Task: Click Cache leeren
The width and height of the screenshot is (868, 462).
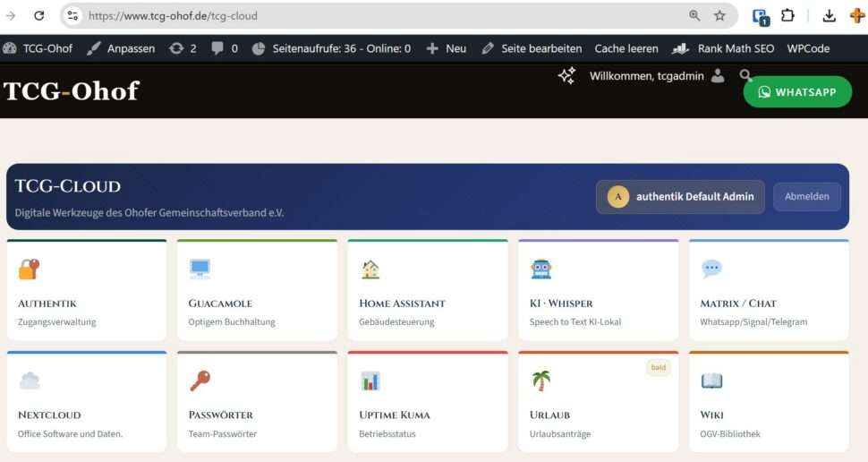Action: (626, 48)
